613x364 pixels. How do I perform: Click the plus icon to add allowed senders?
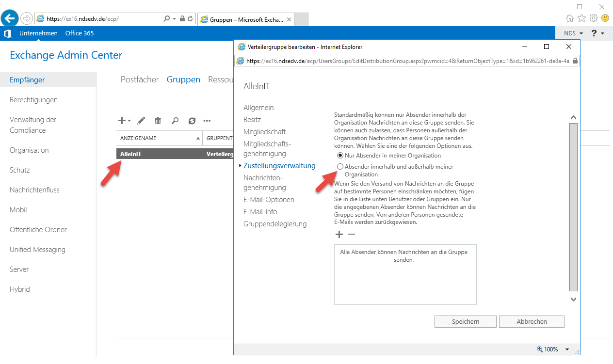[x=339, y=235]
